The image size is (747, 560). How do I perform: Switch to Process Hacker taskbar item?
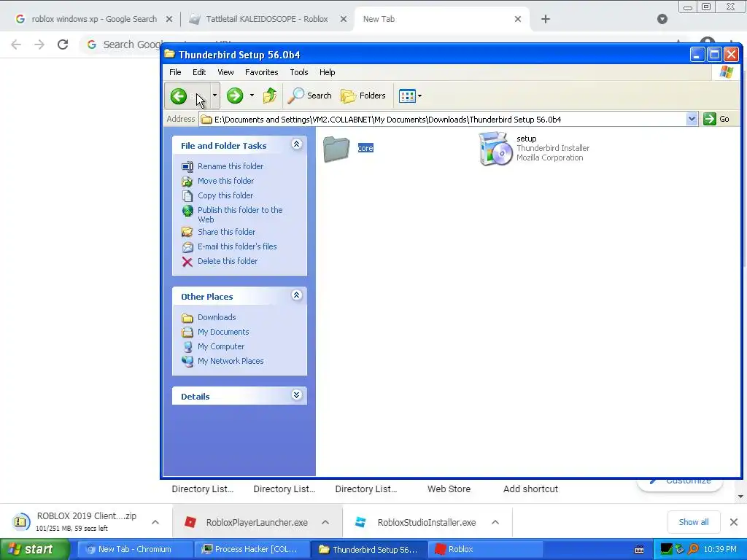[252, 550]
